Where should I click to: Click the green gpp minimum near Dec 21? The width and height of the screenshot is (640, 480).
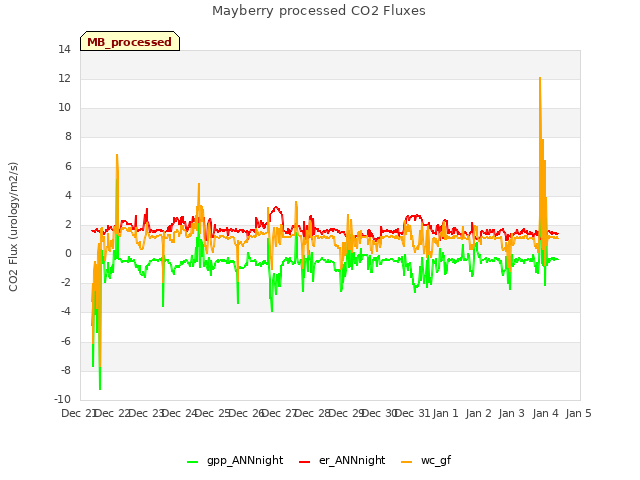[x=100, y=389]
